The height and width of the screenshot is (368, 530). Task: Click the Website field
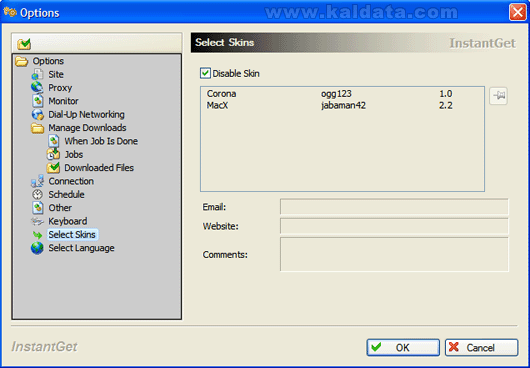(x=394, y=226)
